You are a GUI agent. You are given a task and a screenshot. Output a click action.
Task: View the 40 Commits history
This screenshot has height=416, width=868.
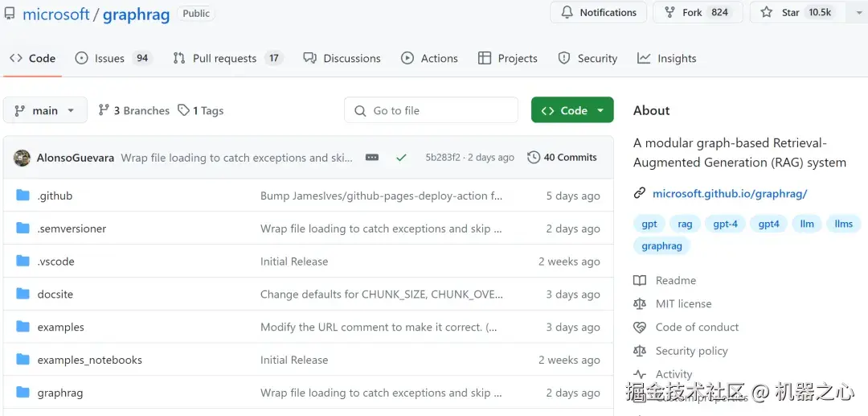[x=563, y=158]
